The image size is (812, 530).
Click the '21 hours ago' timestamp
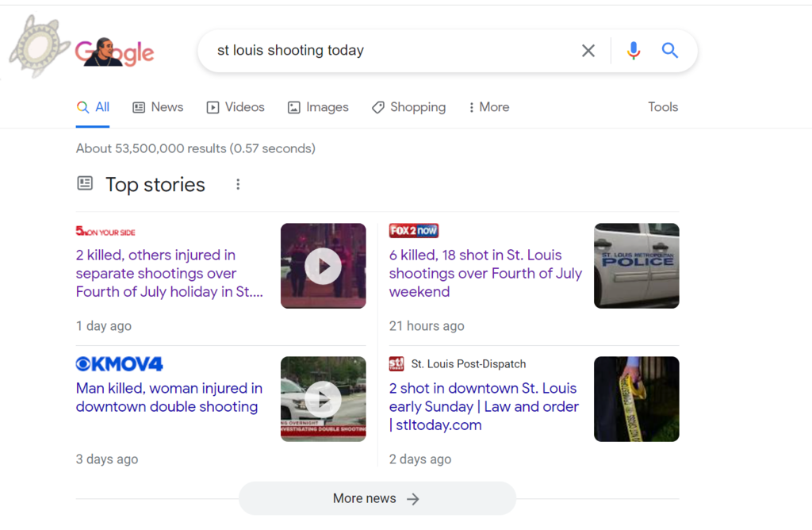[427, 326]
